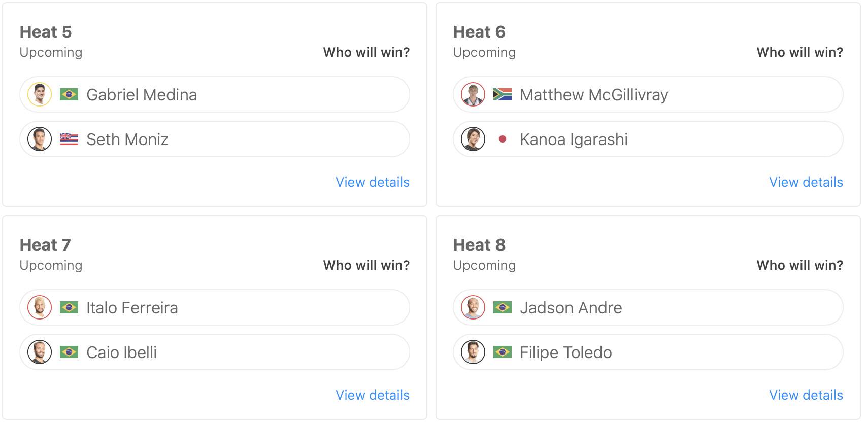Select Seth Moniz as Heat 5 winner

[x=254, y=139]
